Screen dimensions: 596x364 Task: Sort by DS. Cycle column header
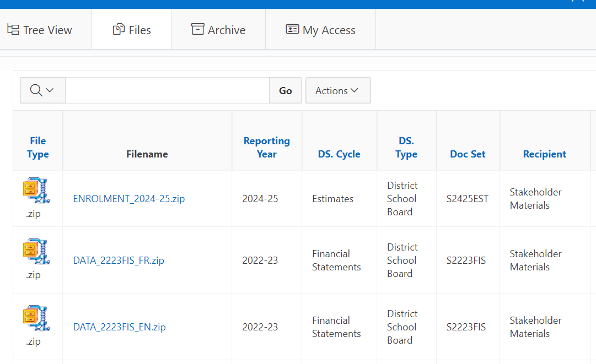click(339, 154)
